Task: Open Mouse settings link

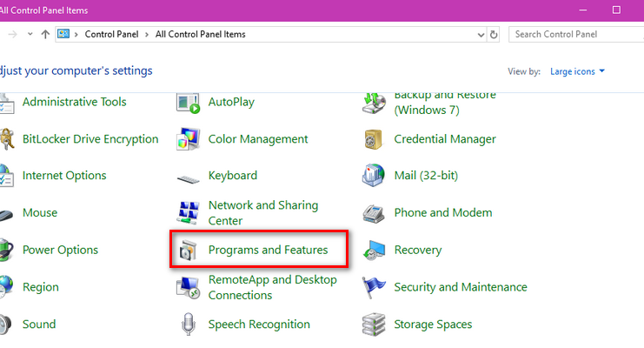Action: point(40,212)
